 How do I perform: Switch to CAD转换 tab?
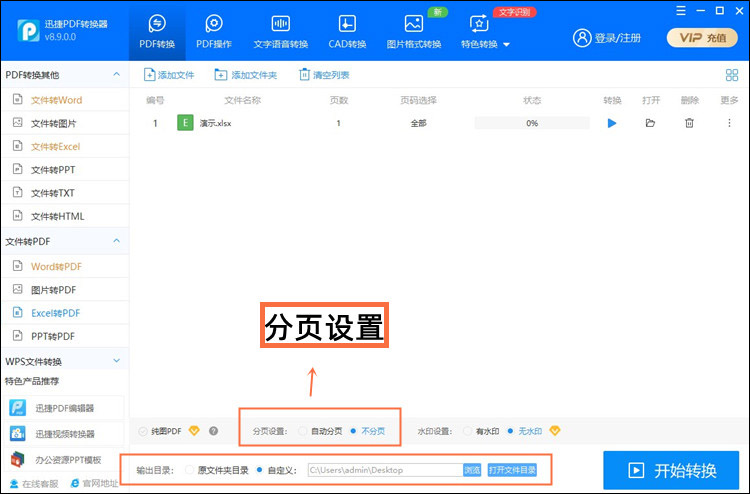[347, 32]
